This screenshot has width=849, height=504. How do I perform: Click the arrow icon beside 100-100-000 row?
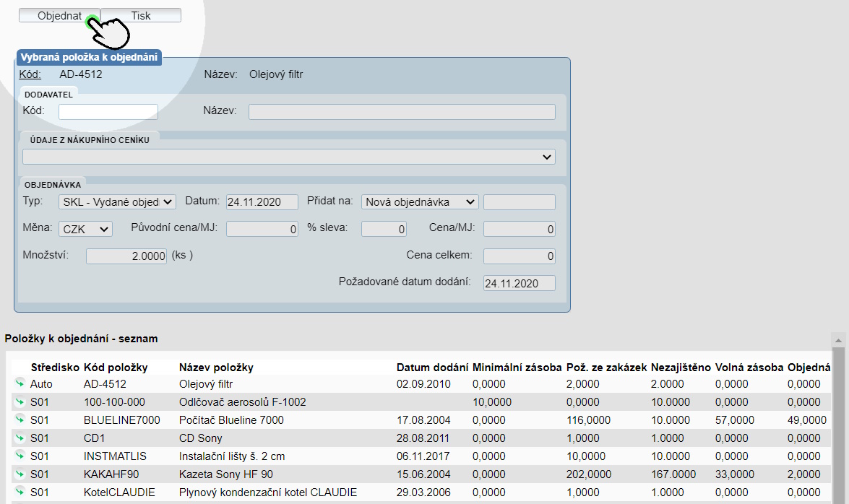[20, 401]
